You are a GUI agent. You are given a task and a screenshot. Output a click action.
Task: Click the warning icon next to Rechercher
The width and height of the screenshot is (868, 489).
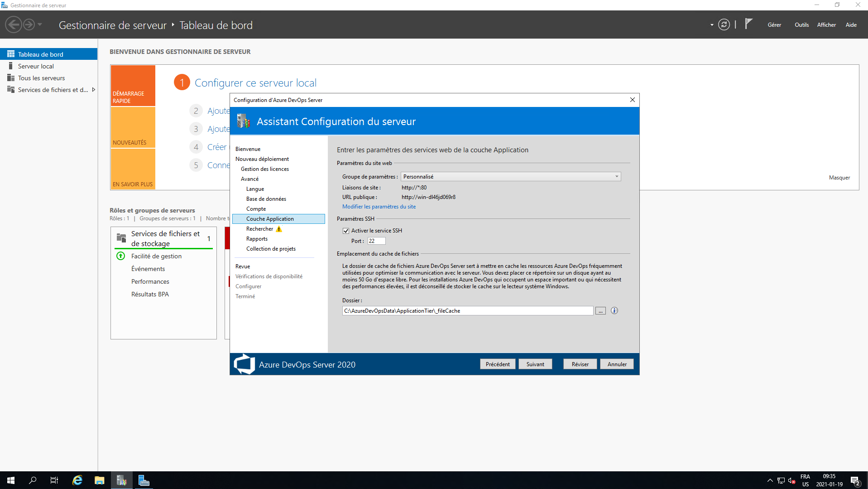[279, 229]
